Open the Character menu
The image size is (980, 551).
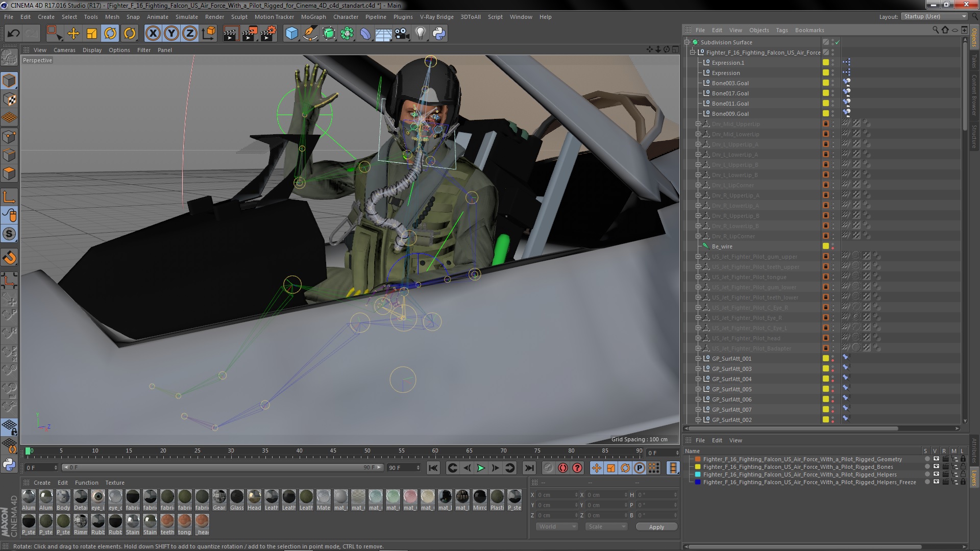pos(346,17)
